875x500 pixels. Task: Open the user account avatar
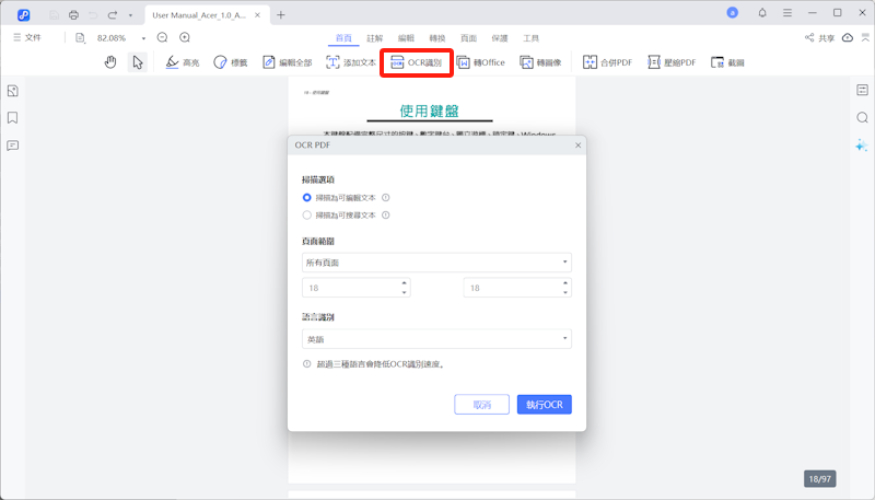coord(732,13)
